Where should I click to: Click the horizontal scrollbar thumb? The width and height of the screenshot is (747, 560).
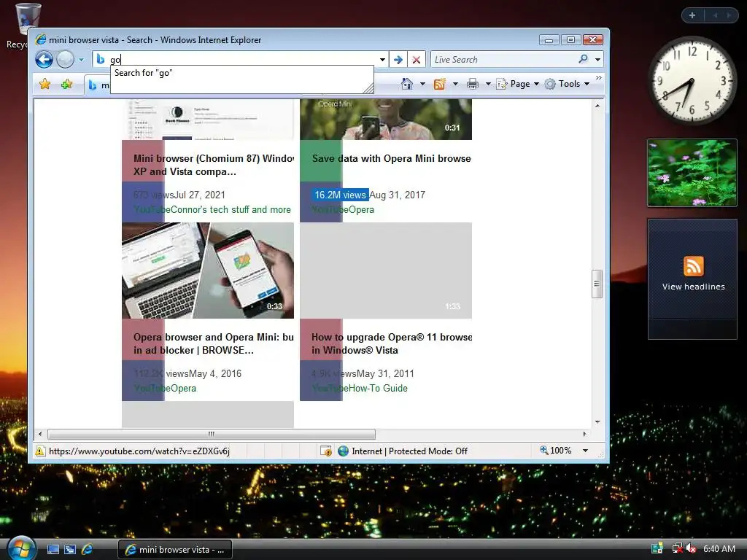[x=212, y=434]
